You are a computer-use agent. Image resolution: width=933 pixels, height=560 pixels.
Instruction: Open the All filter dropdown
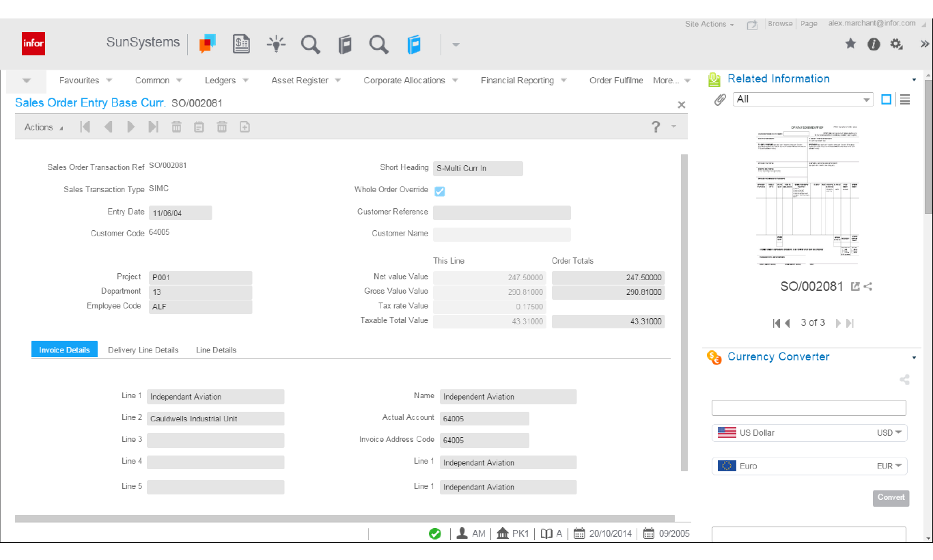[803, 99]
